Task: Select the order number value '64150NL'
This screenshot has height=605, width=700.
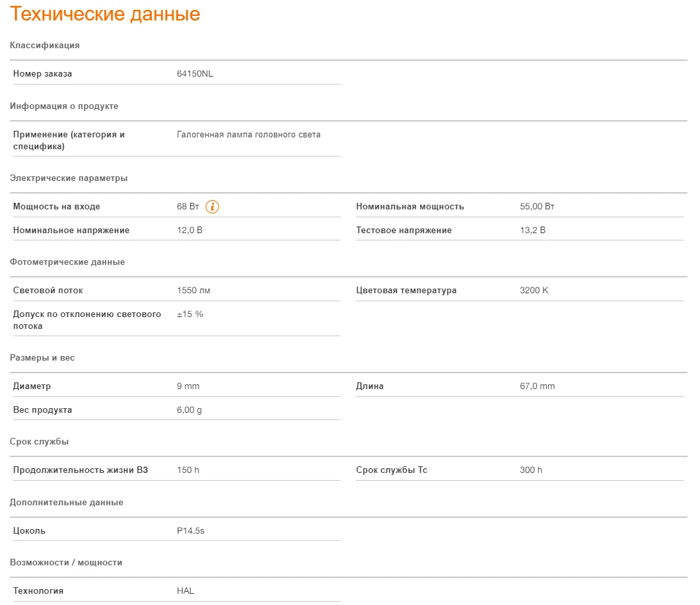Action: pos(195,74)
